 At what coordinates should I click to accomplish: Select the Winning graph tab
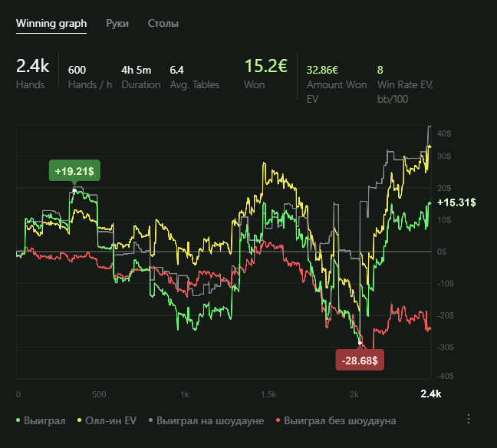point(51,24)
